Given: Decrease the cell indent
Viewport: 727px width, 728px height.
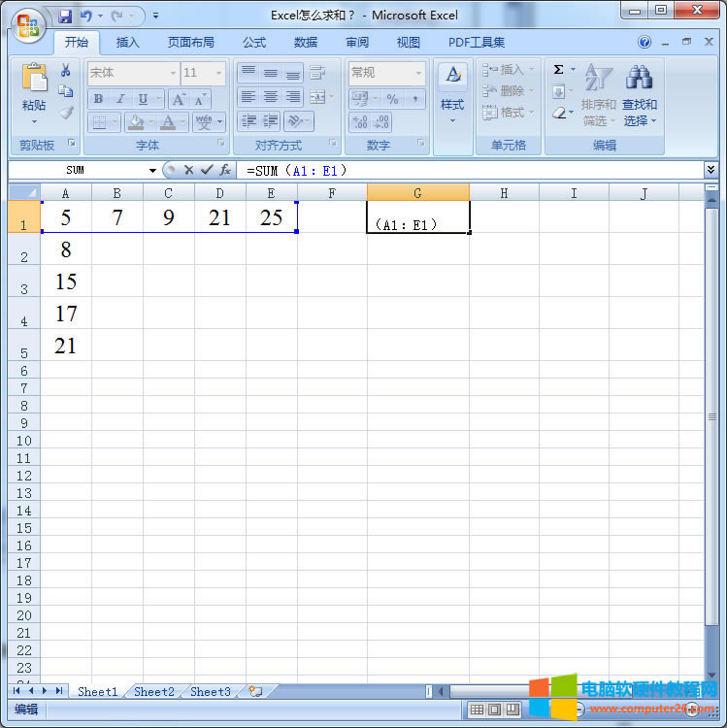Looking at the screenshot, I should click(248, 121).
